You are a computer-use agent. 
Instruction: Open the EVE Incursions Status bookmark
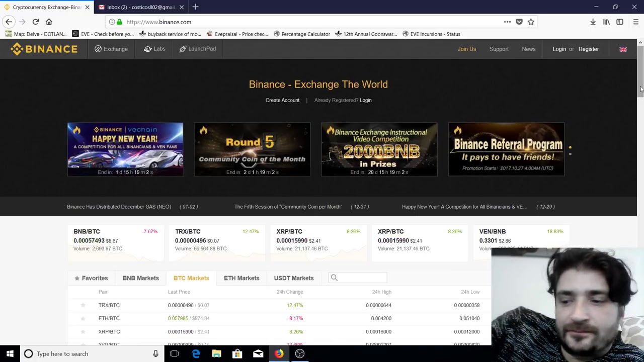tap(431, 34)
